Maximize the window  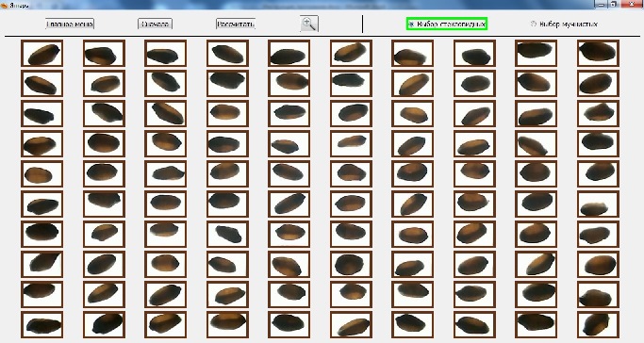[x=613, y=4]
